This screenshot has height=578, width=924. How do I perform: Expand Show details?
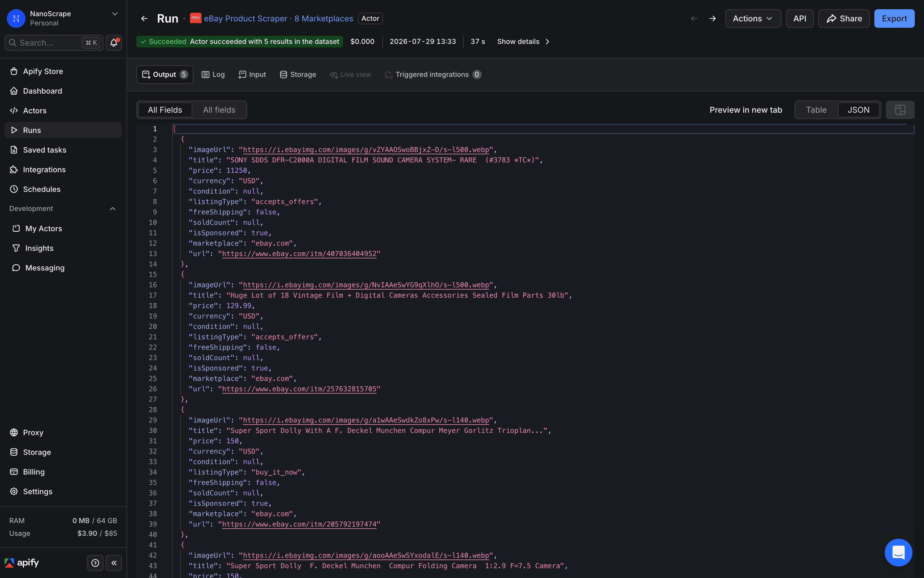(523, 42)
